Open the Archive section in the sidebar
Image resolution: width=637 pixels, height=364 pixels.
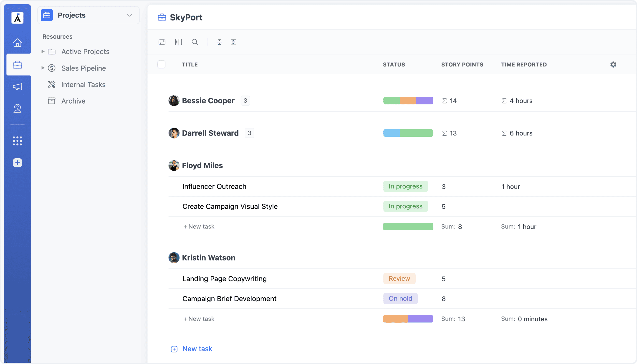[x=73, y=101]
